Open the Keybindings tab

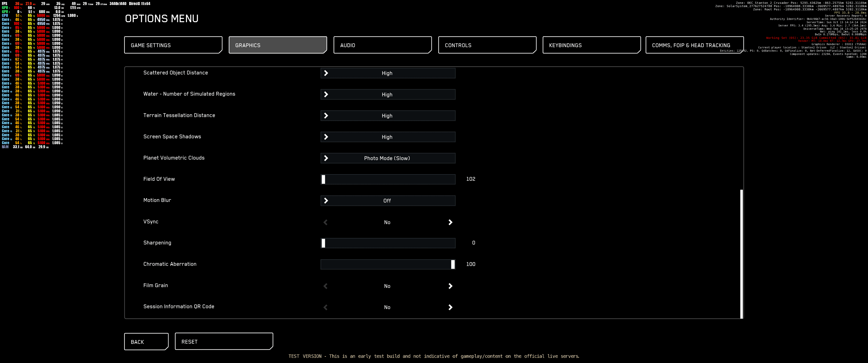591,45
